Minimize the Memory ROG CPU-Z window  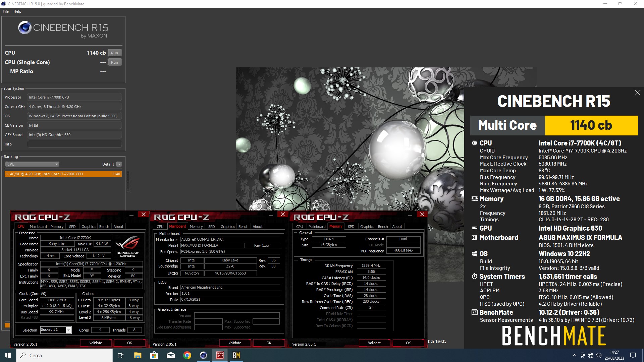410,215
